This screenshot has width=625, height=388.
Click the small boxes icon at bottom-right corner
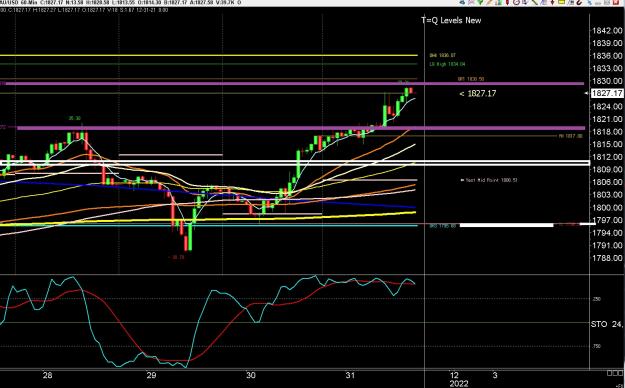click(x=615, y=373)
